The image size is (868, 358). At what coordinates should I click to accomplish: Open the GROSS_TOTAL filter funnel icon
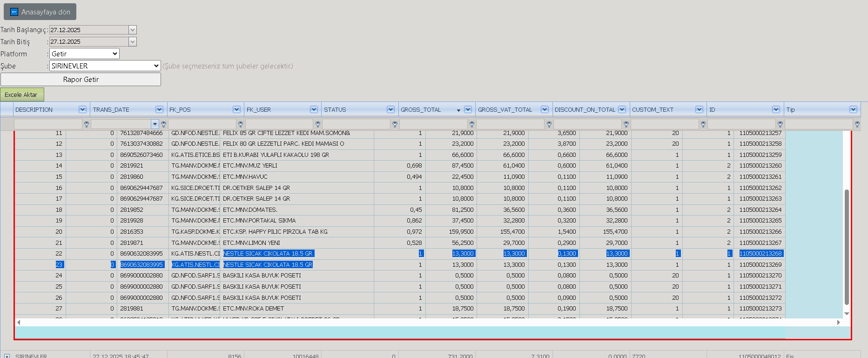472,124
